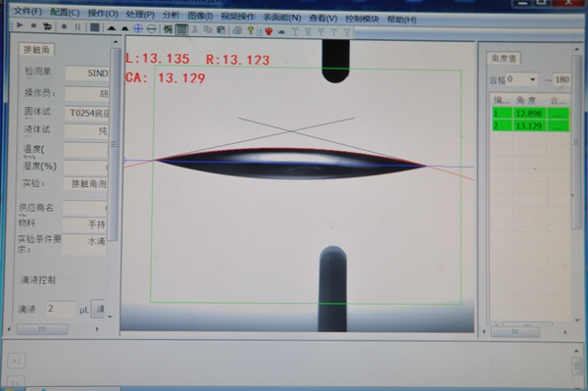Screen dimensions: 588x391
Task: Open the 表面能(N) menu
Action: pyautogui.click(x=282, y=18)
